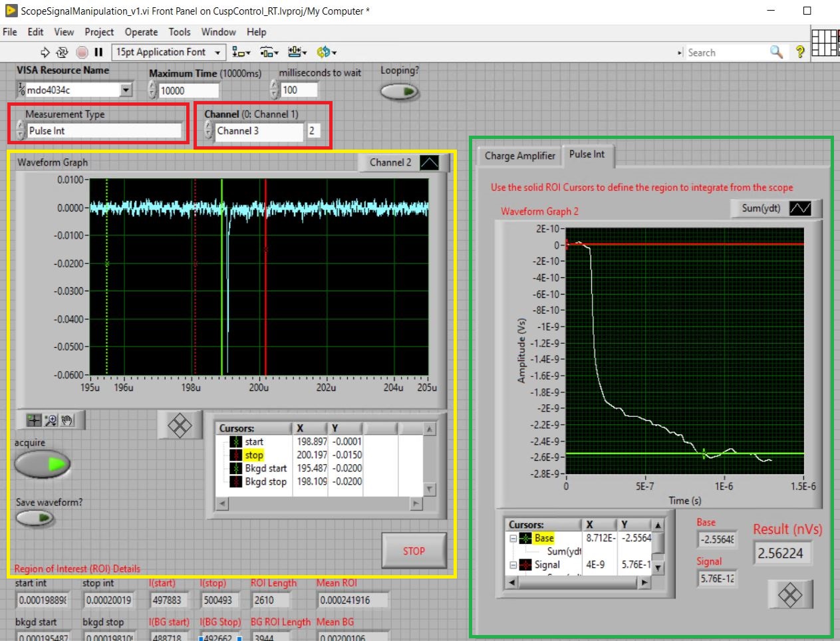This screenshot has width=840, height=641.
Task: Collapse the Base cursor tree entry
Action: click(513, 539)
